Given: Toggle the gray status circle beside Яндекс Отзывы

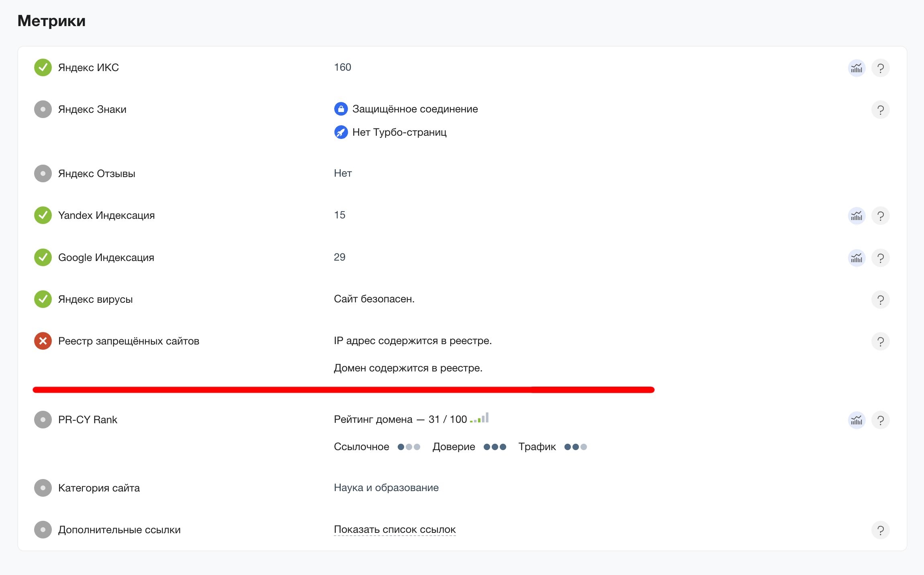Looking at the screenshot, I should (x=43, y=174).
